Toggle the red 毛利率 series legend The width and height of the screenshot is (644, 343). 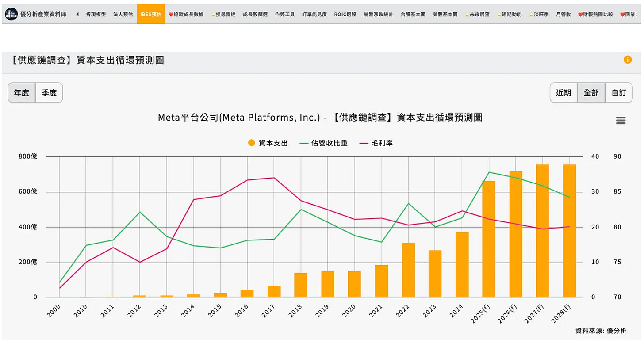376,143
